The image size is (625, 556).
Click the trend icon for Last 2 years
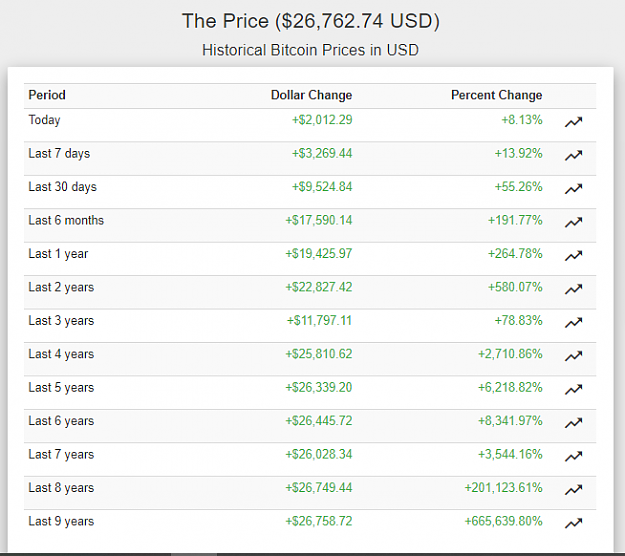click(574, 289)
